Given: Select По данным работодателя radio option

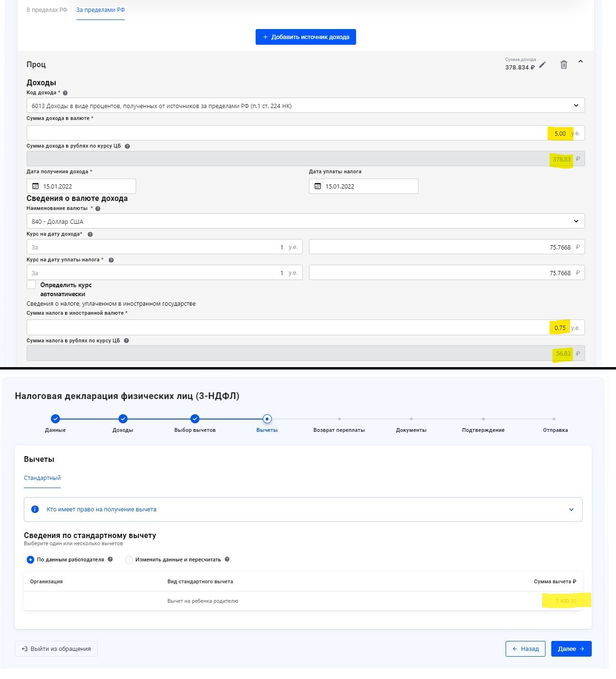Looking at the screenshot, I should pos(30,559).
